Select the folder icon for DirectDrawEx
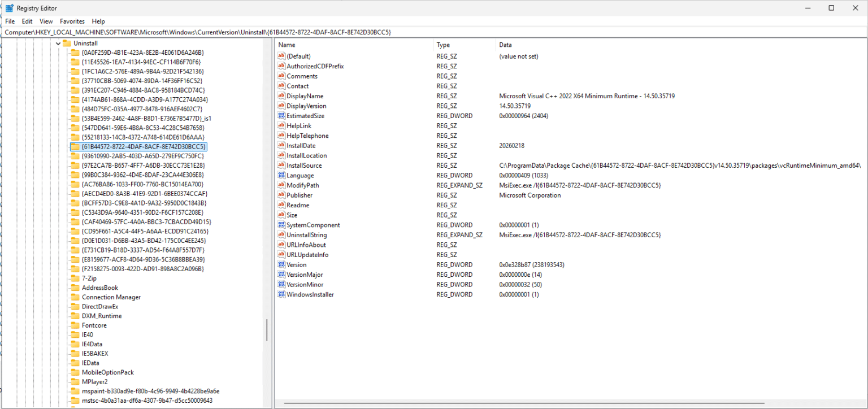The width and height of the screenshot is (868, 409). [x=75, y=307]
